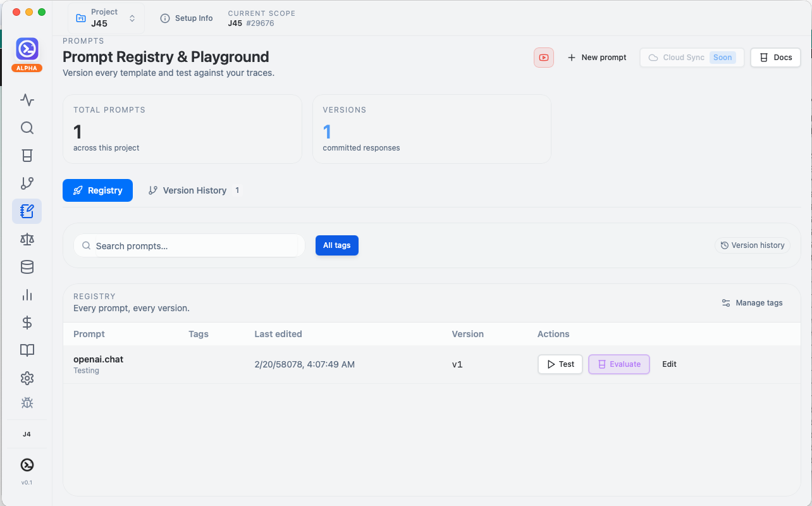Open the analytics bar chart icon
The image size is (812, 506).
(x=27, y=295)
